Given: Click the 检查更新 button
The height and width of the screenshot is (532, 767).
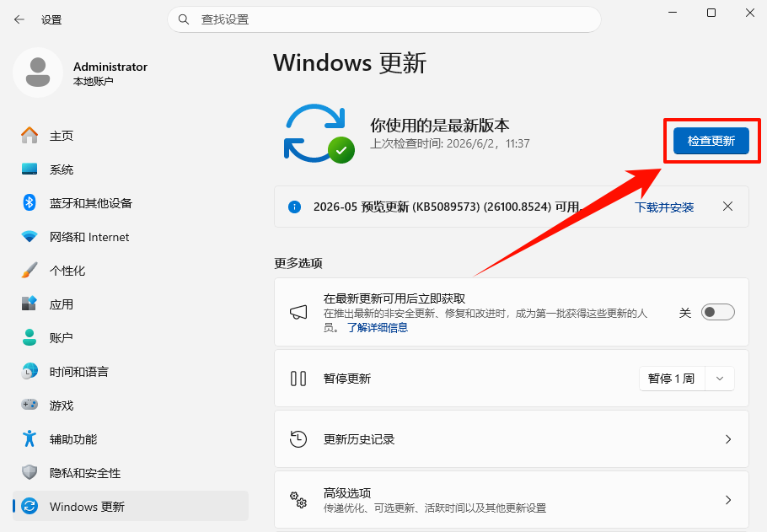Looking at the screenshot, I should click(x=711, y=141).
